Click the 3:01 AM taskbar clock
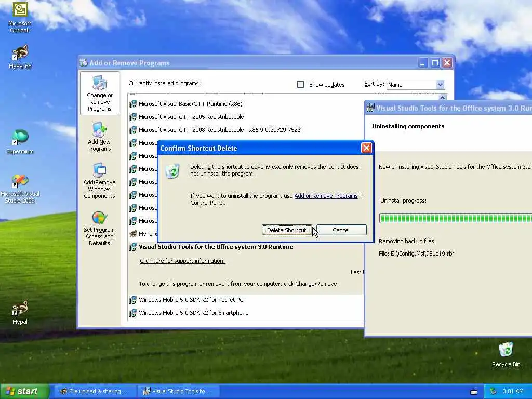This screenshot has height=399, width=532. coord(513,391)
